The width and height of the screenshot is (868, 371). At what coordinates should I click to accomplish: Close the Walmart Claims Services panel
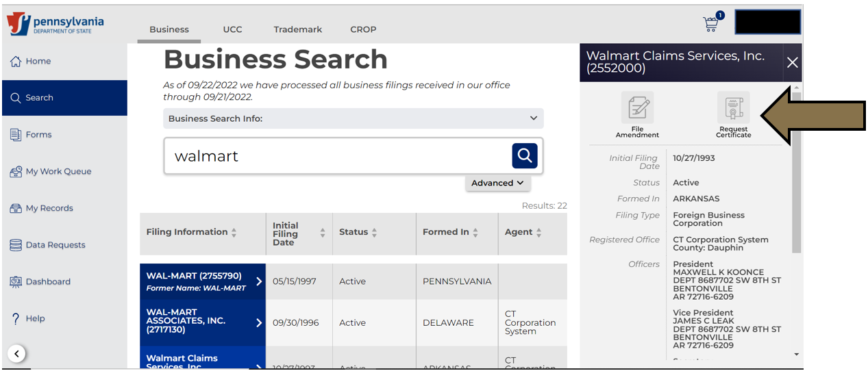click(793, 63)
